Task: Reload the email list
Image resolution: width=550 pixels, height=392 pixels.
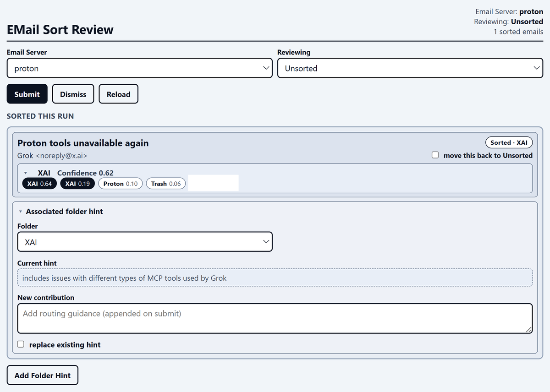Action: tap(118, 94)
